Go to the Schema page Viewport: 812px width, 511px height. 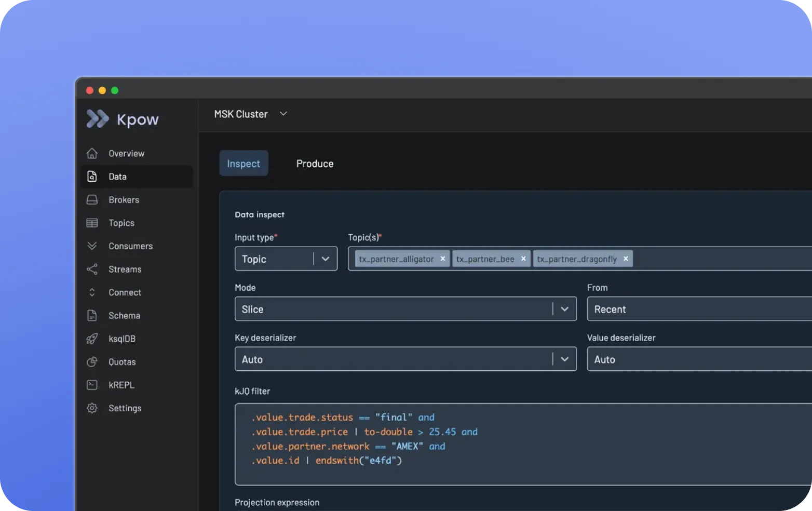tap(137, 315)
